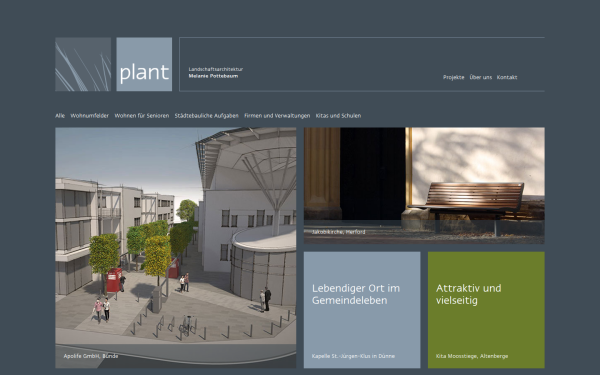Open the Lebendiger Ort im Gemeindeleben tile
The height and width of the screenshot is (375, 600).
pos(362,310)
